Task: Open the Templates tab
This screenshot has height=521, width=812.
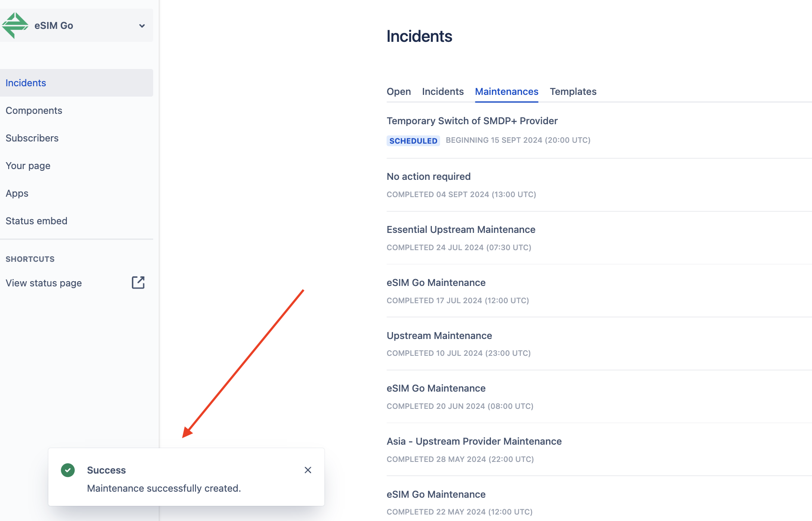Action: pyautogui.click(x=573, y=91)
